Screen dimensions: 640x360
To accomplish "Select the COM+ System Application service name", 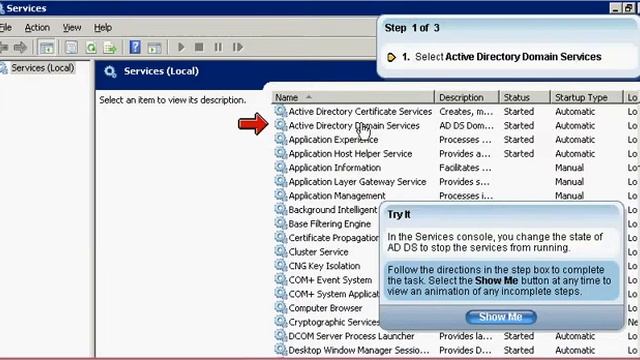I will [x=334, y=294].
